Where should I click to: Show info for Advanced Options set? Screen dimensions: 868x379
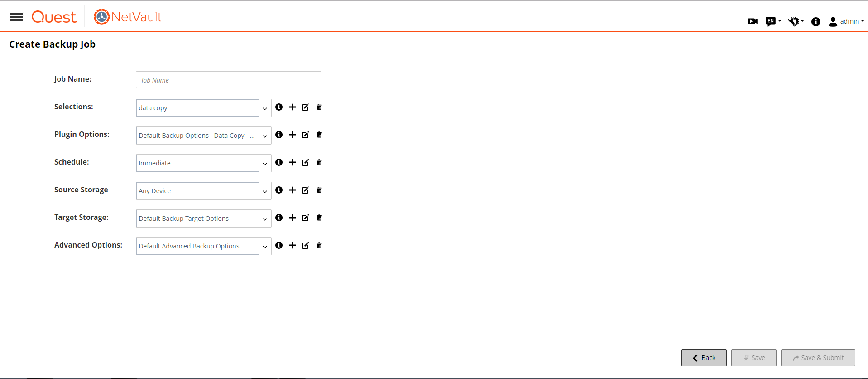(279, 245)
